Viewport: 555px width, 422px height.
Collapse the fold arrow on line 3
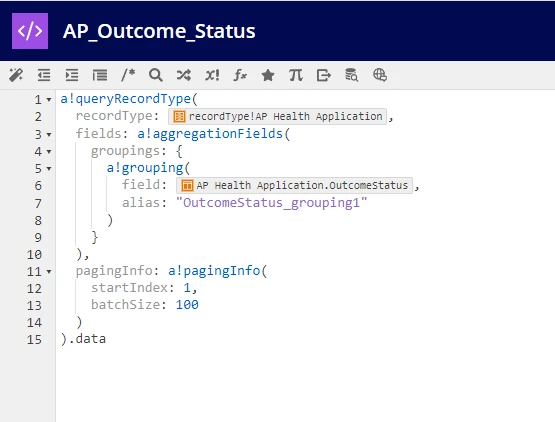[49, 135]
